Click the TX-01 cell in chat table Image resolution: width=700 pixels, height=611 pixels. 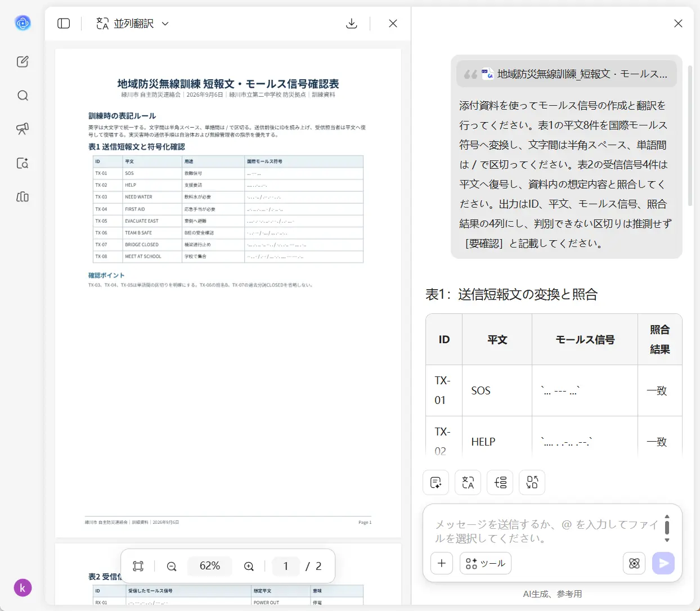(443, 390)
